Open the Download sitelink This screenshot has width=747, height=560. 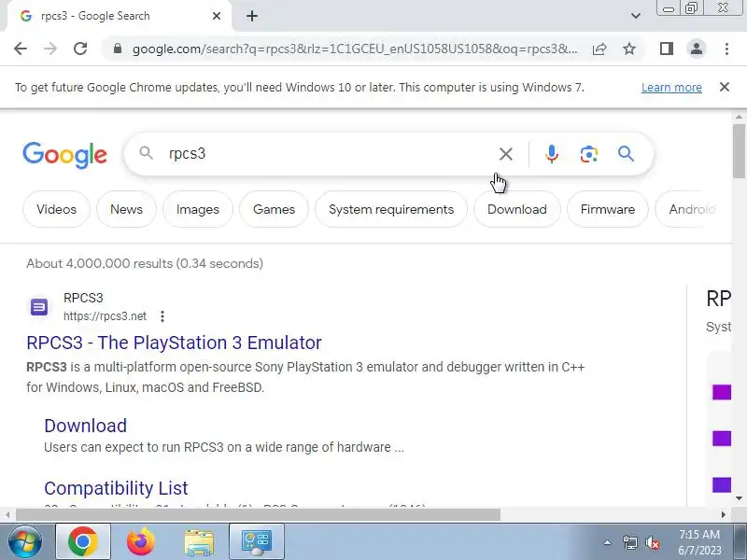pyautogui.click(x=85, y=426)
